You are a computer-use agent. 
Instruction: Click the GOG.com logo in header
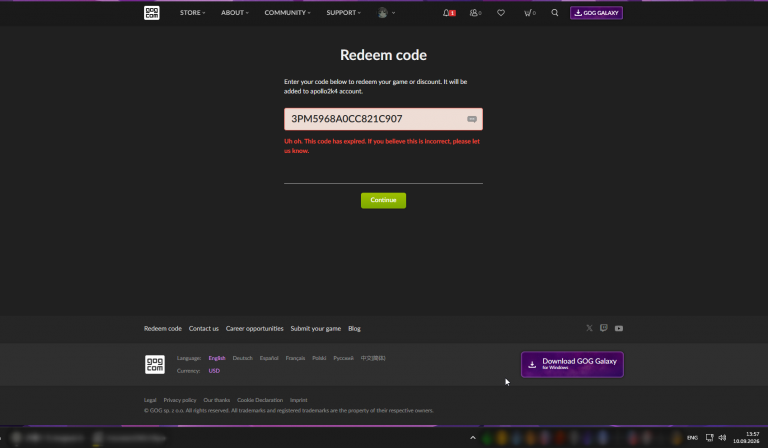coord(151,13)
